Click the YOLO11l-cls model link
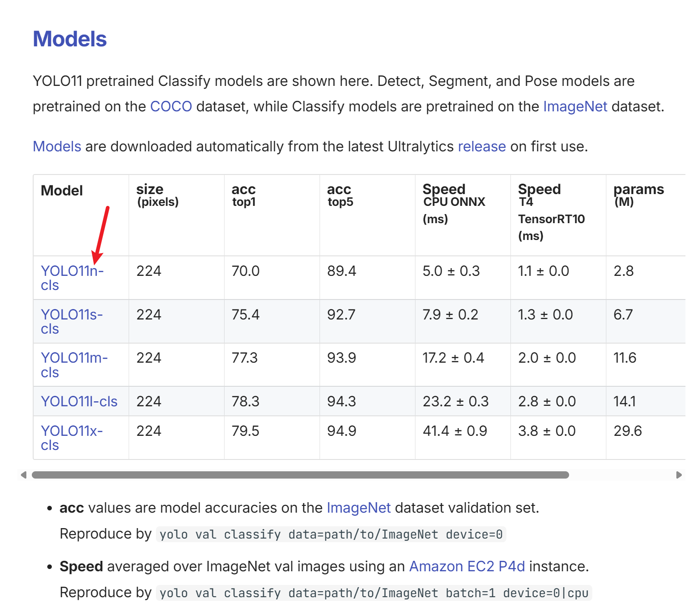Screen dimensions: 700x604 coord(79,401)
